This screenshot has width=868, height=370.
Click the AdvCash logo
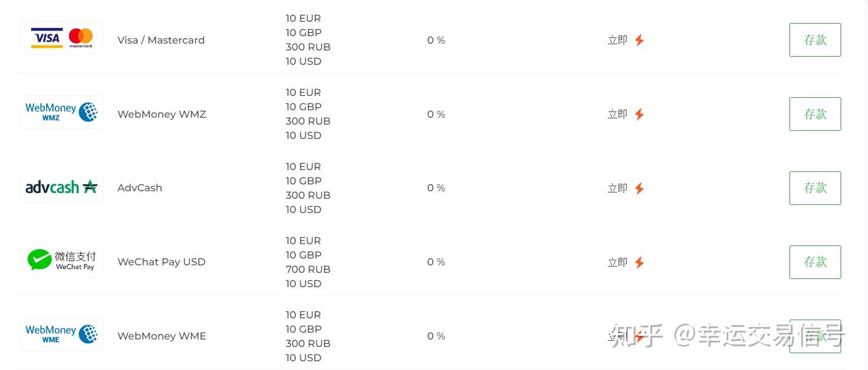62,186
